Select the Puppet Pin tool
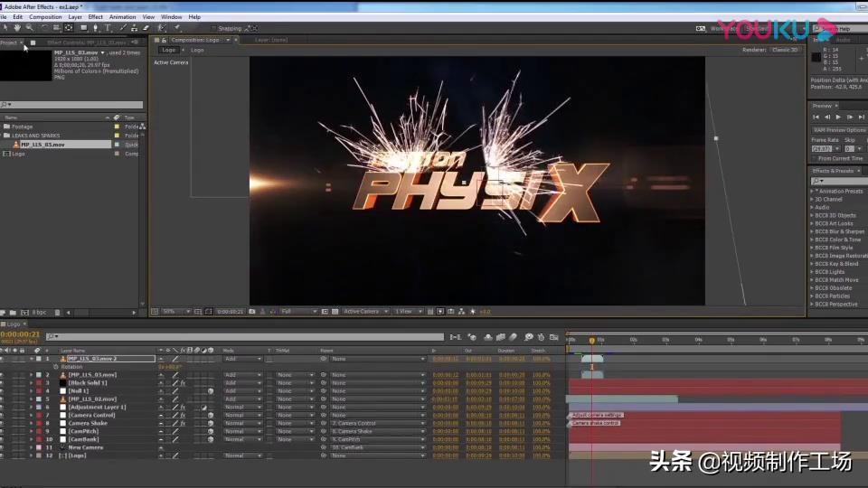868x488 pixels. [x=177, y=28]
